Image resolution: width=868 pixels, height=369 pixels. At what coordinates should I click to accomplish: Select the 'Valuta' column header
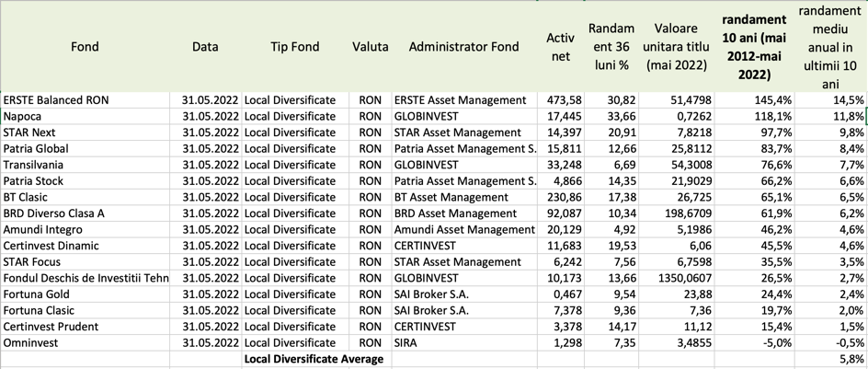pos(371,47)
